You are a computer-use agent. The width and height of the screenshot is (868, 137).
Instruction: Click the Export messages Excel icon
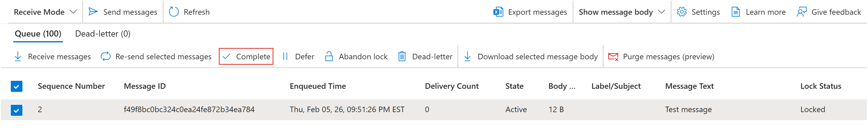[x=498, y=12]
